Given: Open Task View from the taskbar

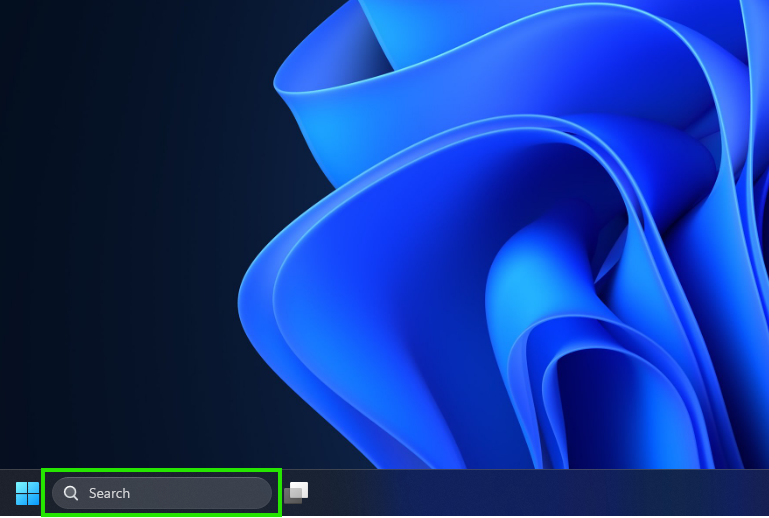Looking at the screenshot, I should 296,492.
